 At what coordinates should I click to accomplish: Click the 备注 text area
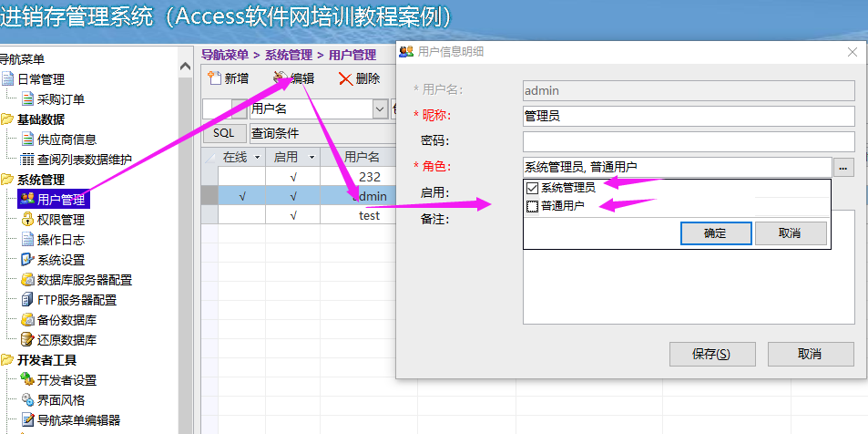689,266
